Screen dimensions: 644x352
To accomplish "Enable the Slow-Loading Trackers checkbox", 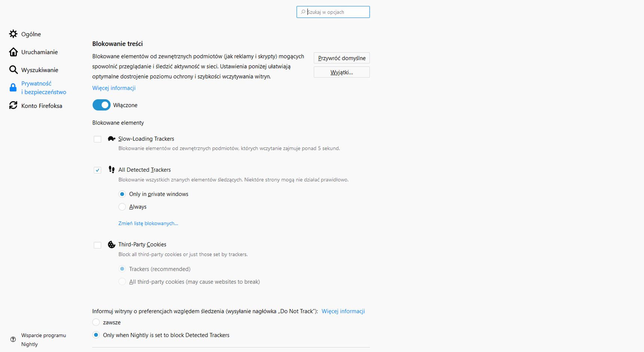I will click(97, 139).
